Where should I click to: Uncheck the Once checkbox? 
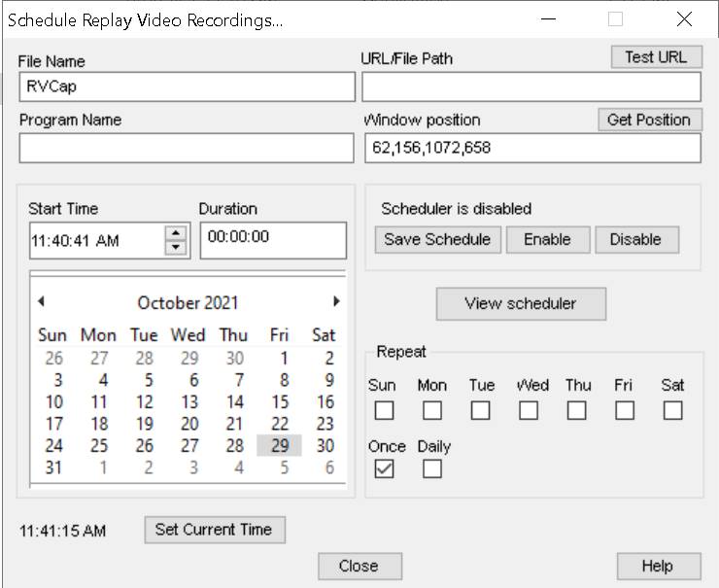(384, 468)
